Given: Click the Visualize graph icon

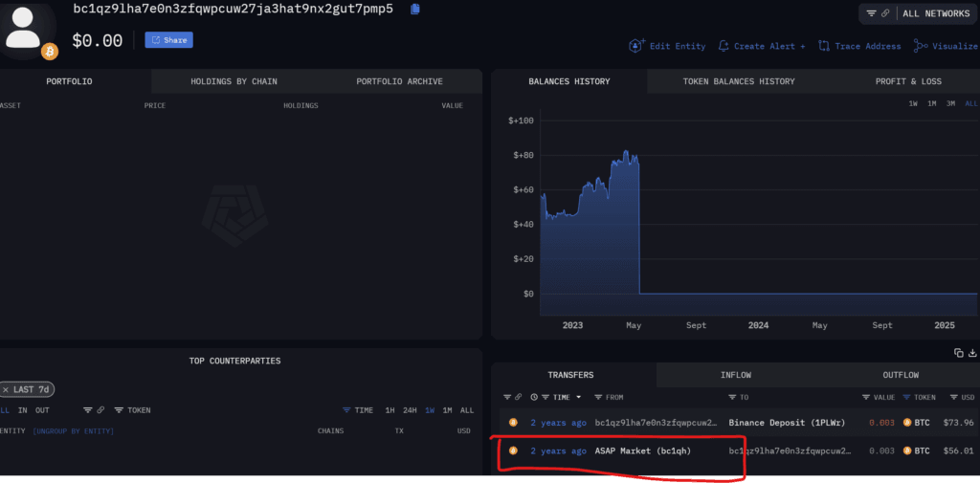Looking at the screenshot, I should (921, 46).
